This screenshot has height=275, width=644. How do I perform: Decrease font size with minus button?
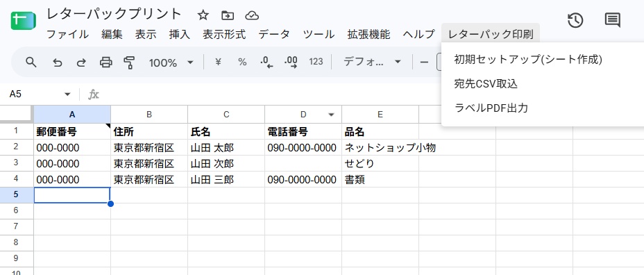424,62
